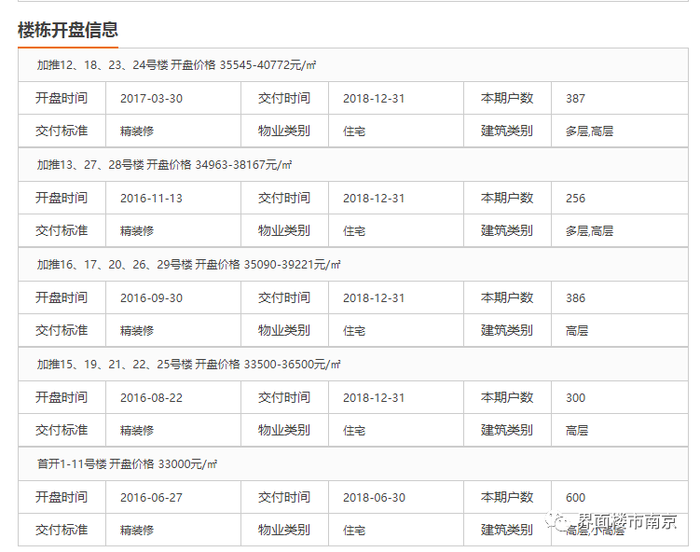Click 精装修 value under opening date 2017-03-30
The image size is (700, 552).
[137, 131]
